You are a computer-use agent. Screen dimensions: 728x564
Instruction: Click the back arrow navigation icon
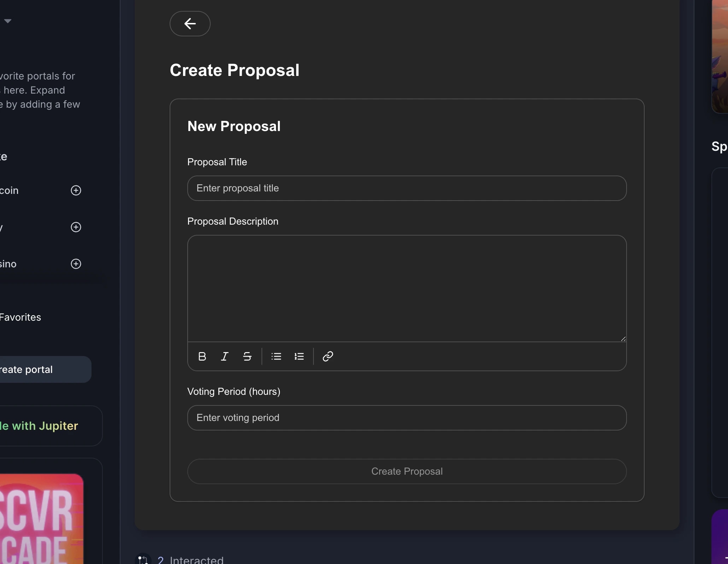(190, 24)
